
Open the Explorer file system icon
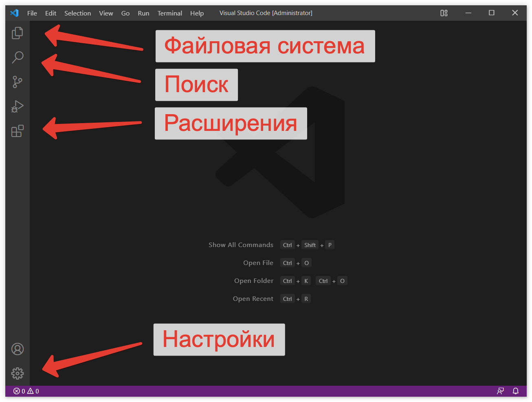pyautogui.click(x=17, y=33)
